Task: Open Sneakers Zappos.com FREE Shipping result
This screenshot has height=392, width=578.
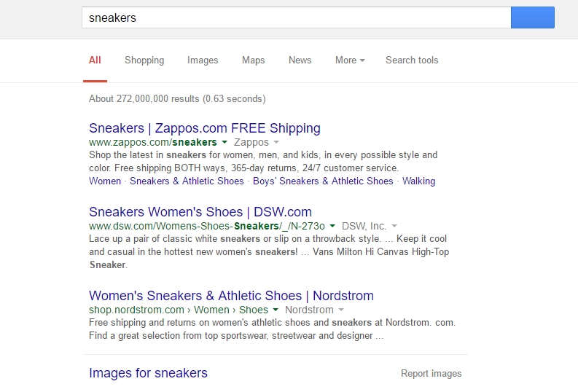Action: pos(205,128)
